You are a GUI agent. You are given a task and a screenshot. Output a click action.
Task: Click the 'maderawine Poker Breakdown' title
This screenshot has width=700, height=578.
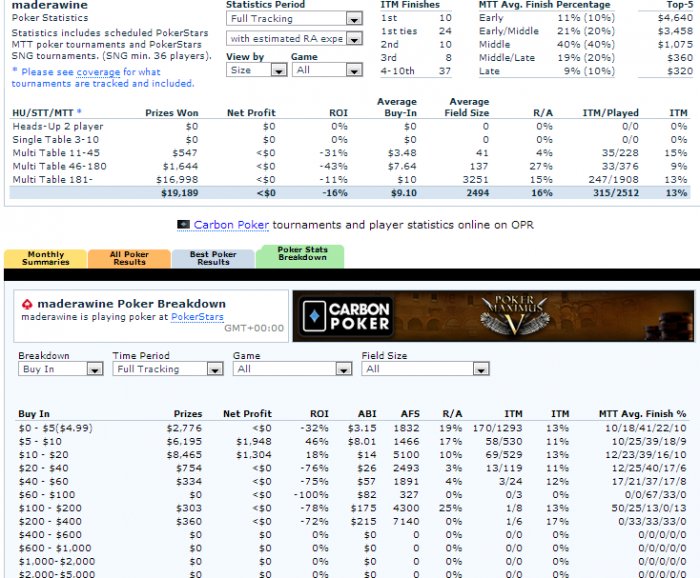[131, 304]
